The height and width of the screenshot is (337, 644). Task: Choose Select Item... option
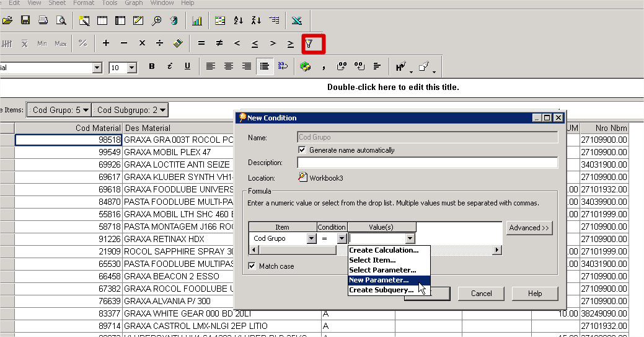click(389, 260)
